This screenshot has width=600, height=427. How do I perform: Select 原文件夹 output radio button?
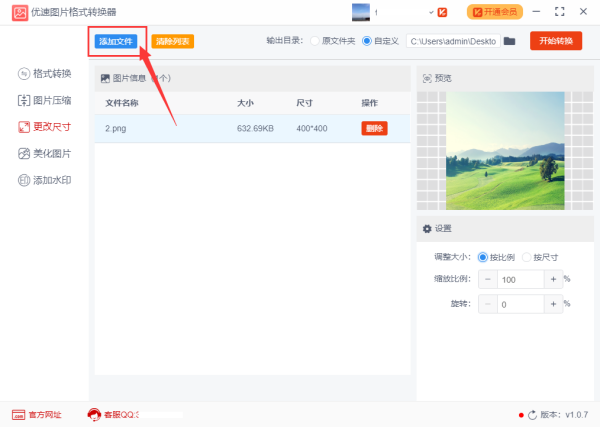click(316, 41)
